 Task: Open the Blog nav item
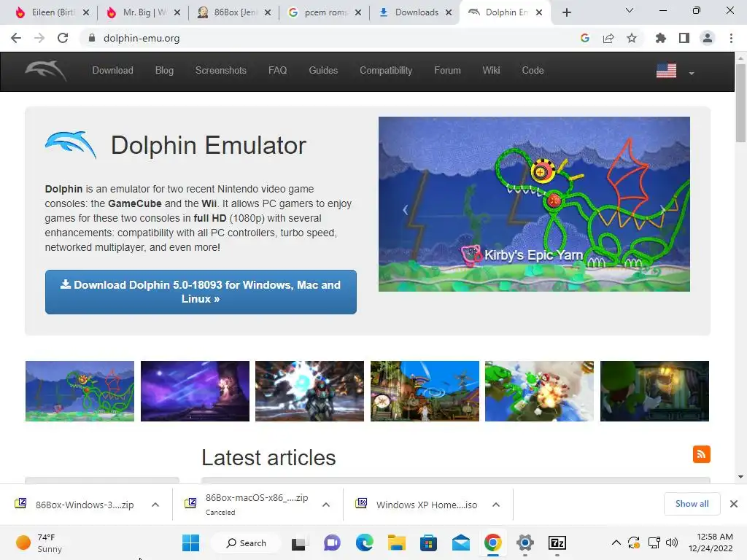coord(164,71)
